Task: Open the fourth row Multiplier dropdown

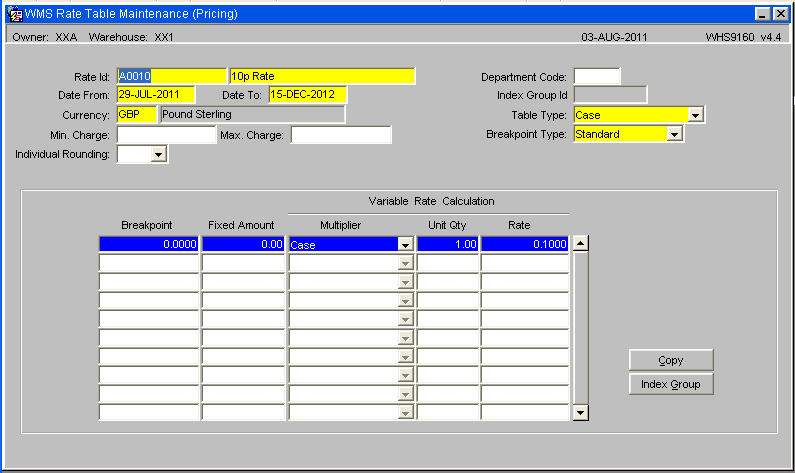Action: 405,301
